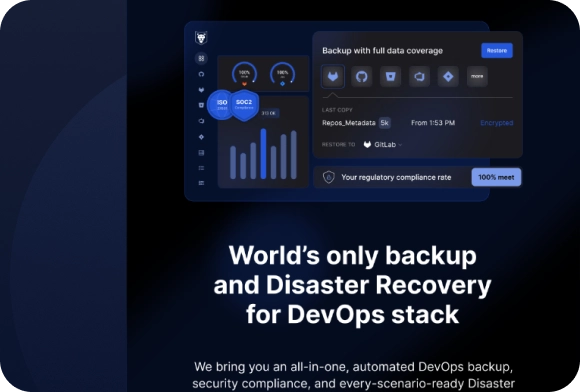Click the "World's only backup" headline
Screen dimensions: 580x392
pos(353,255)
